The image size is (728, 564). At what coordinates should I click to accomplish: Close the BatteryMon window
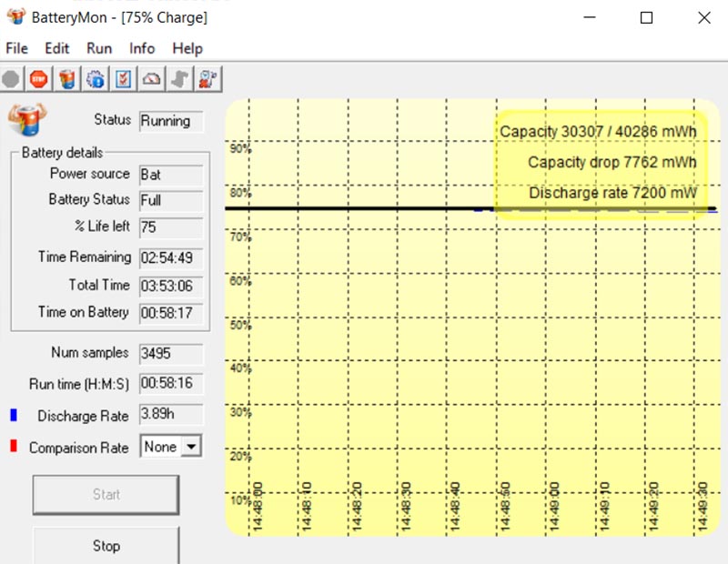point(704,17)
